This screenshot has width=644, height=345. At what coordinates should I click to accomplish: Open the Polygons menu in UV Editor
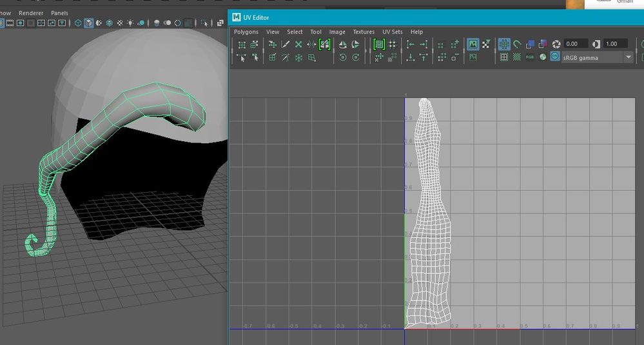246,32
